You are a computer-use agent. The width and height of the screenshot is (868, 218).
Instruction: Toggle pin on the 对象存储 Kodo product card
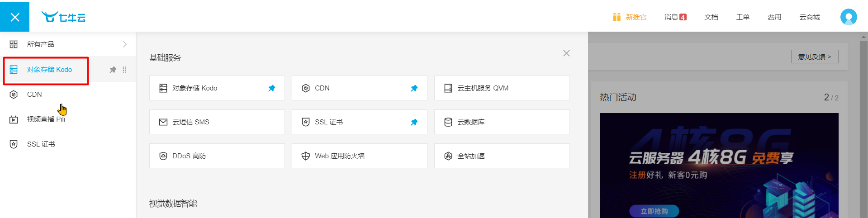click(271, 88)
